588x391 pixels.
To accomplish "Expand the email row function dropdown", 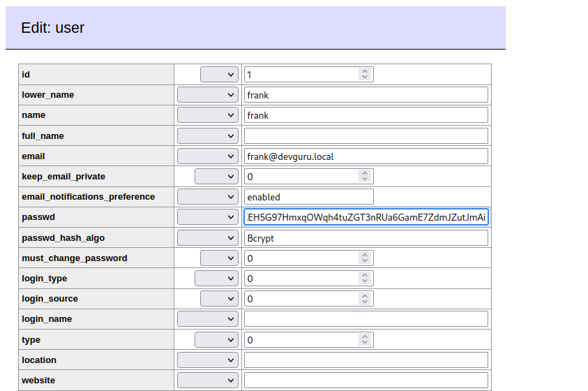I will pyautogui.click(x=208, y=156).
